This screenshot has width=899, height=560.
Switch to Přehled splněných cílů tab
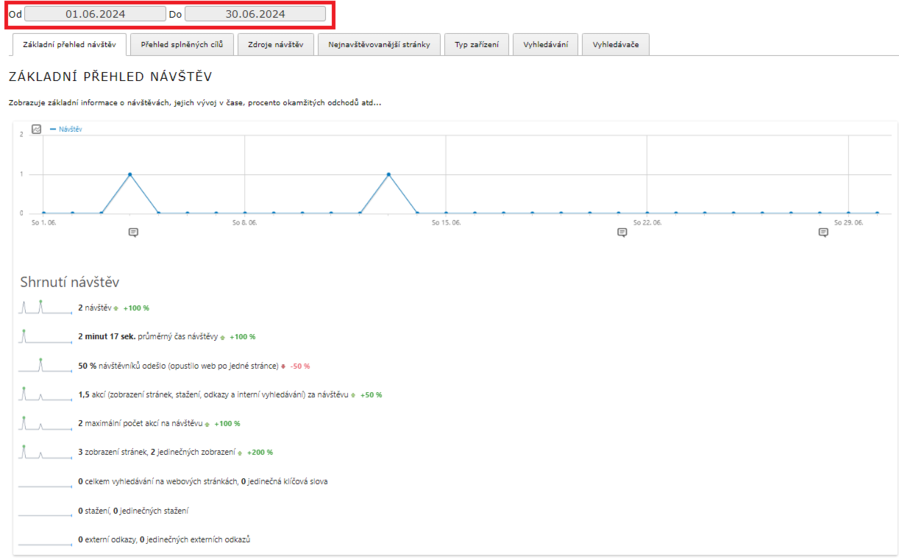pos(182,45)
